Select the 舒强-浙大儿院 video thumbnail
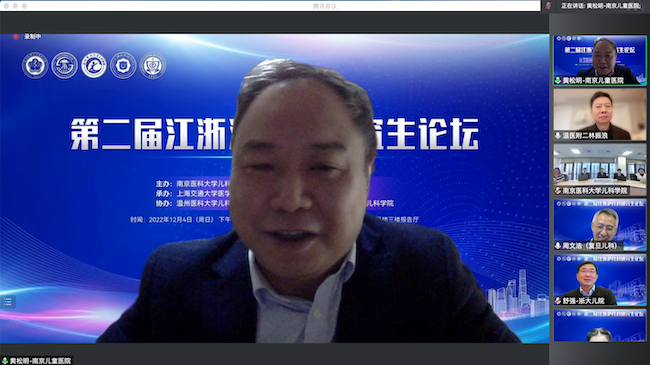 point(600,280)
